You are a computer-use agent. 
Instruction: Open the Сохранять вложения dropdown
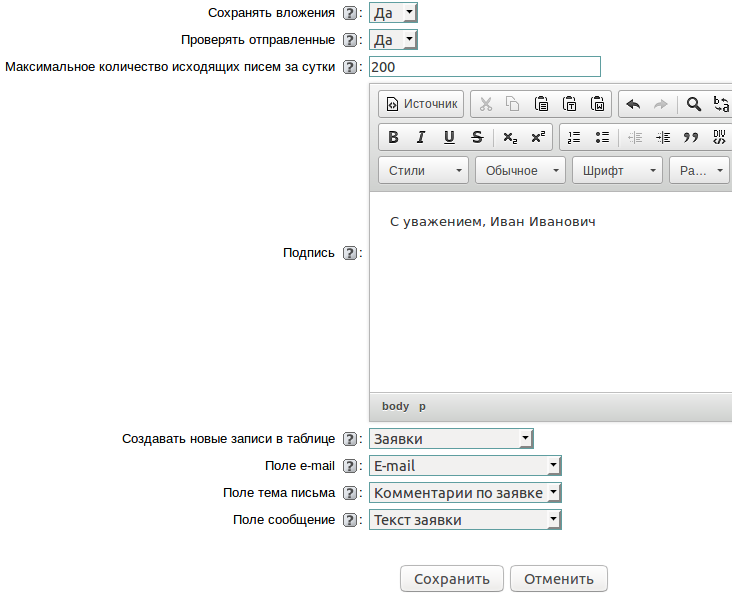tap(393, 13)
